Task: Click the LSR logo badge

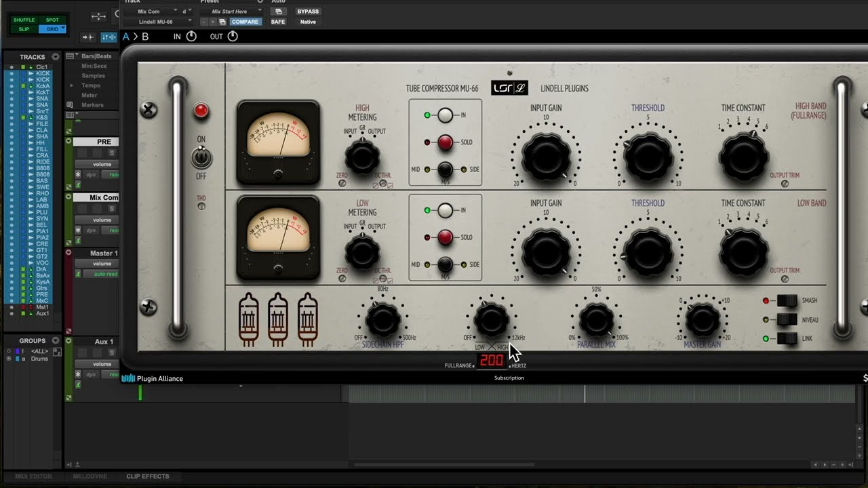Action: pos(509,87)
